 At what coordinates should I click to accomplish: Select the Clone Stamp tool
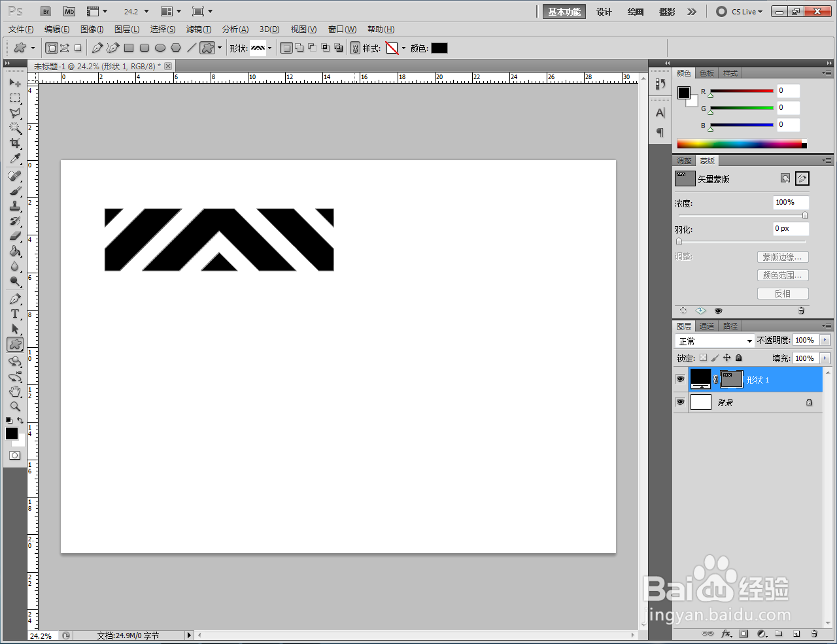15,206
